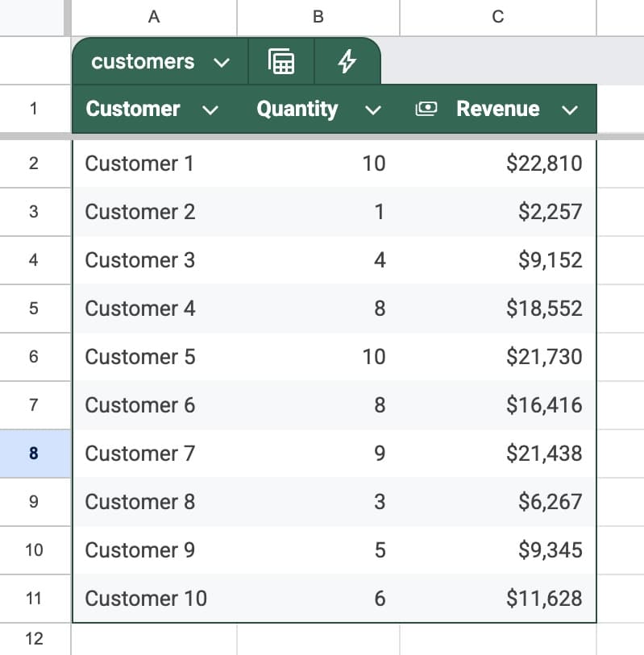Click the $22,810 revenue cell
Screen dimensions: 644x655
tap(543, 164)
